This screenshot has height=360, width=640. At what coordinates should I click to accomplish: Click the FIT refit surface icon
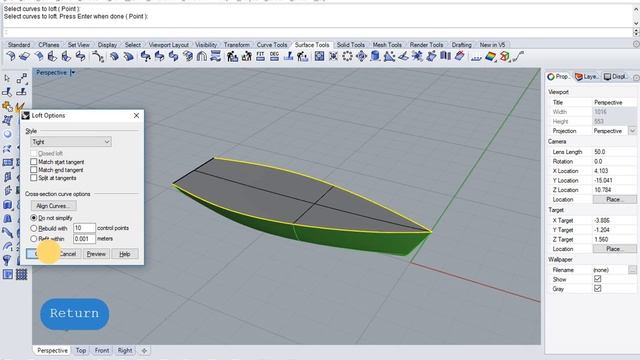[x=260, y=56]
